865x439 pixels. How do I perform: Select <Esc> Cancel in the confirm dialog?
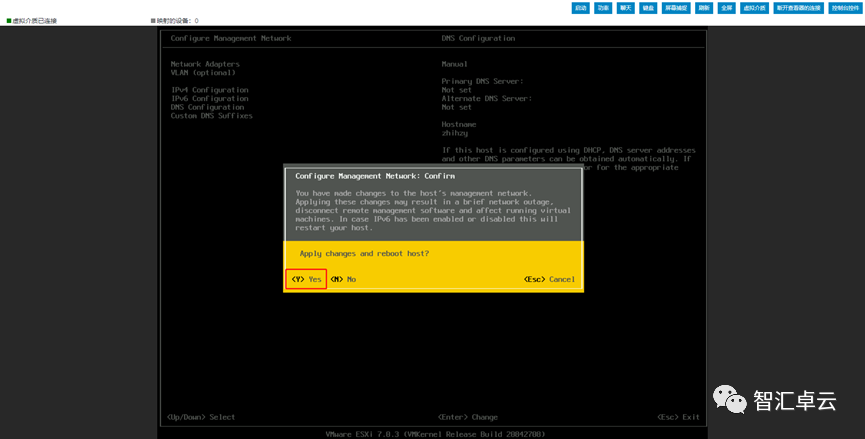[x=549, y=279]
